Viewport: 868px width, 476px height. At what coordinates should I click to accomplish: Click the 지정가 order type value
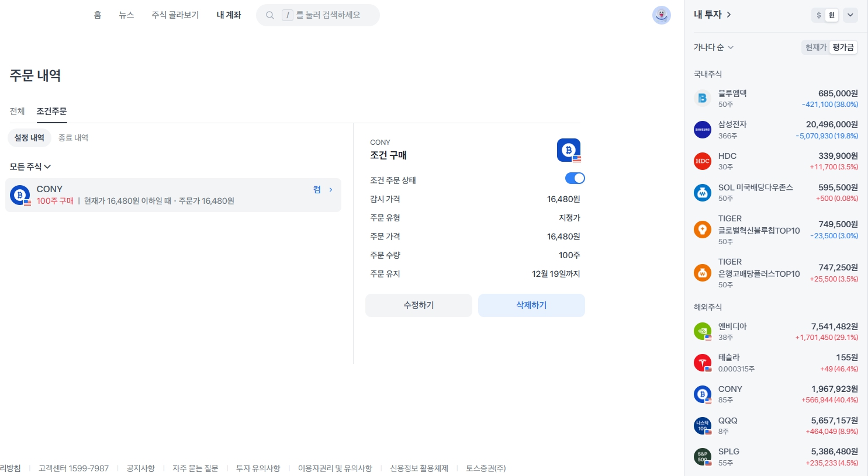click(x=569, y=218)
